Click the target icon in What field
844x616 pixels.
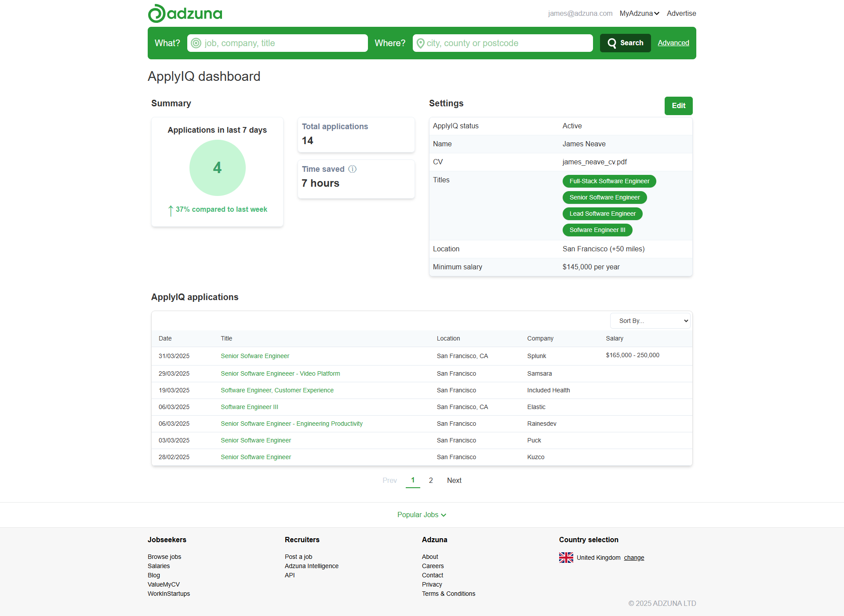pos(196,43)
